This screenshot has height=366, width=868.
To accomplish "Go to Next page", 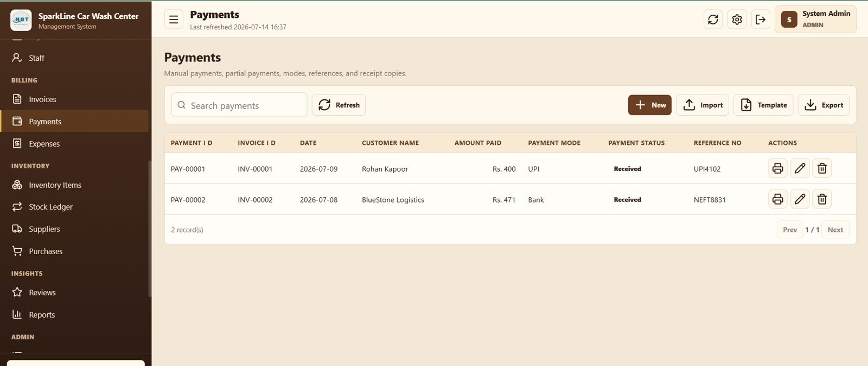I will (835, 230).
